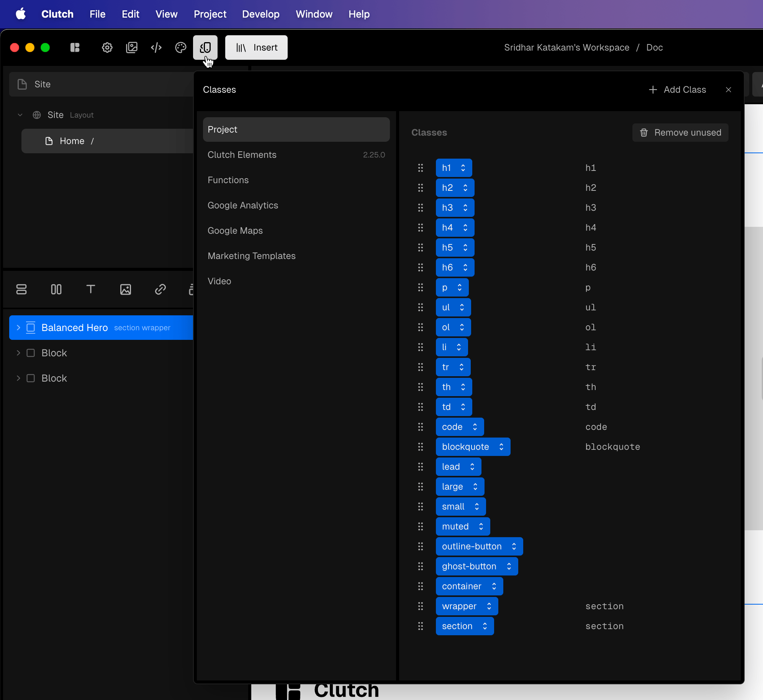Open the Project menu
Viewport: 763px width, 700px height.
click(x=210, y=14)
